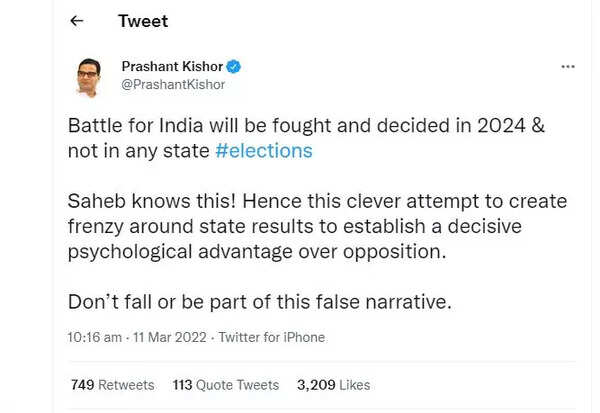The height and width of the screenshot is (413, 600).
Task: Show the 3,209 Likes list
Action: point(334,385)
